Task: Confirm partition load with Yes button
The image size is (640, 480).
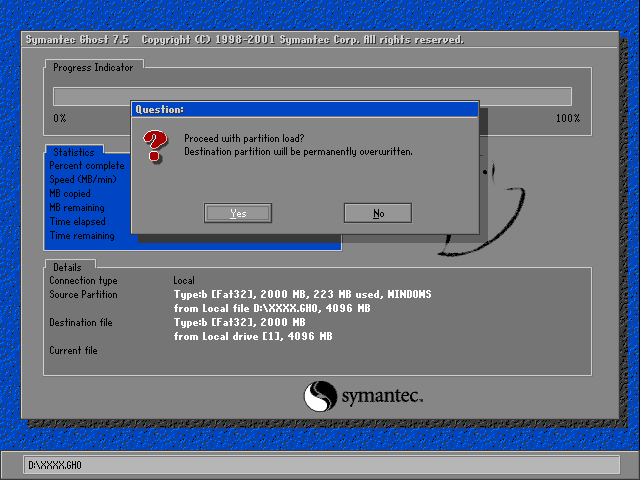Action: [x=238, y=213]
